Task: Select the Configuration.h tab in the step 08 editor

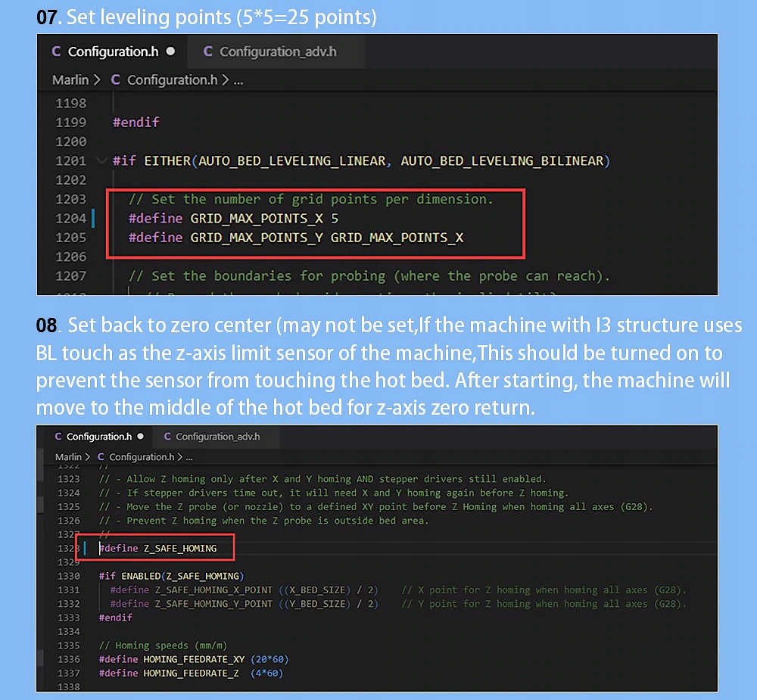Action: (x=98, y=437)
